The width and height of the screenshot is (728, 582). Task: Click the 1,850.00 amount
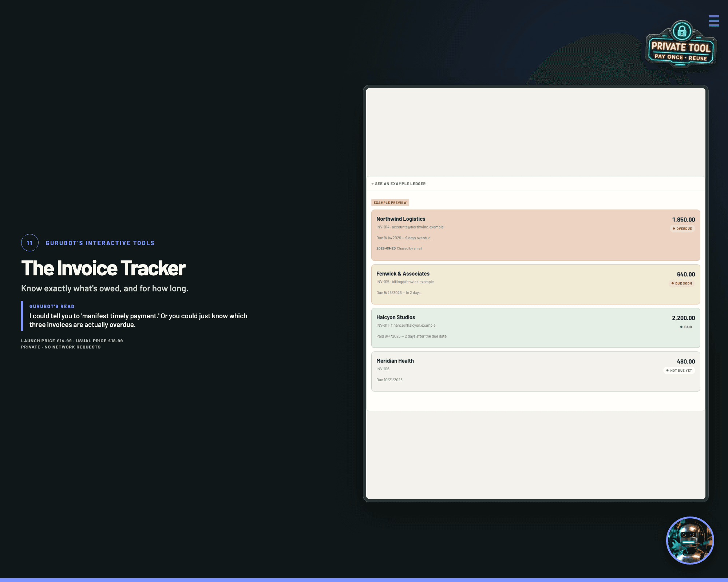[x=684, y=219]
